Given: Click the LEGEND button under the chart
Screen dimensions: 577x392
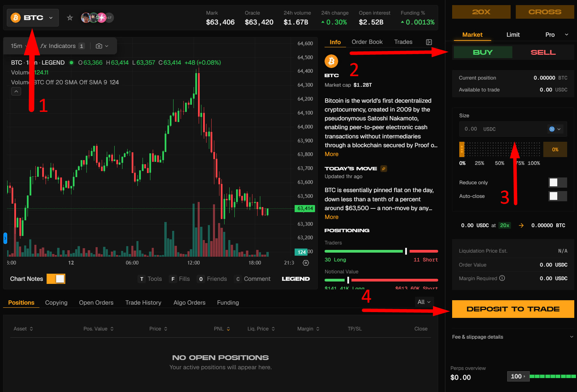Looking at the screenshot, I should click(296, 279).
